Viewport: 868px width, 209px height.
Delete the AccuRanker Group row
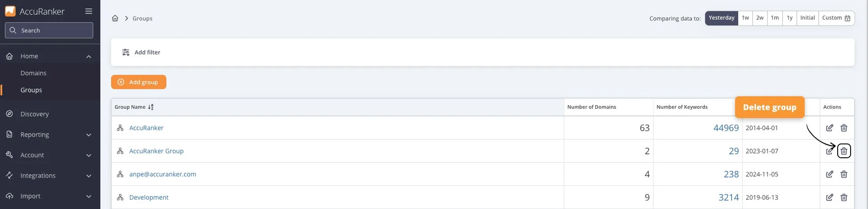pyautogui.click(x=843, y=151)
